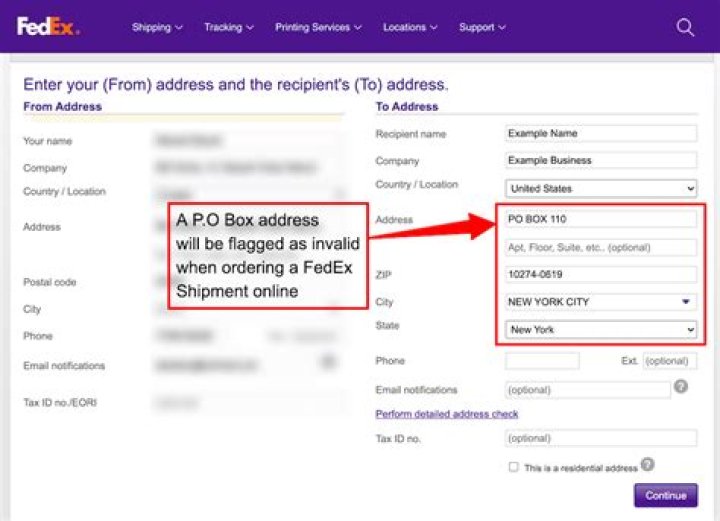The height and width of the screenshot is (521, 720).
Task: Open the Shipping menu
Action: pos(157,28)
